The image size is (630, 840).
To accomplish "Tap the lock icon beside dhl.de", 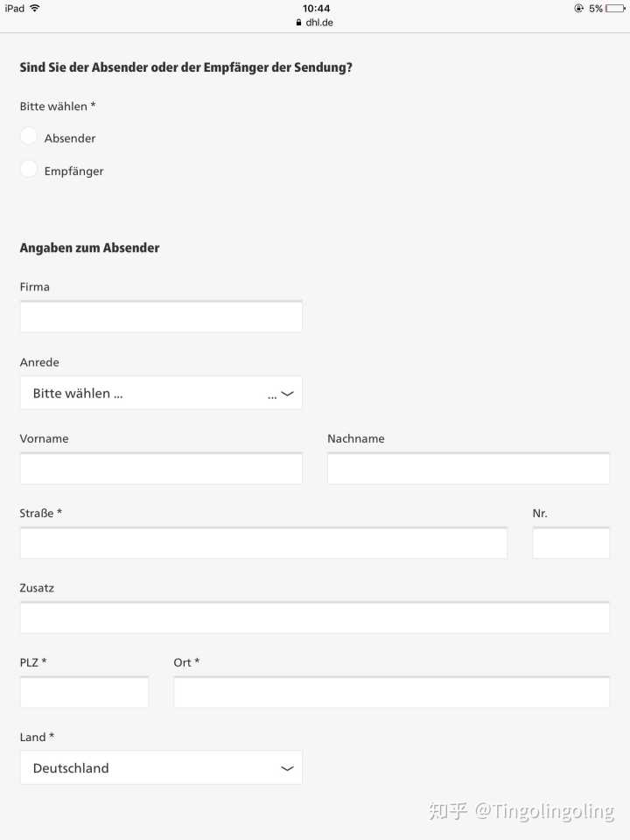I will [299, 23].
